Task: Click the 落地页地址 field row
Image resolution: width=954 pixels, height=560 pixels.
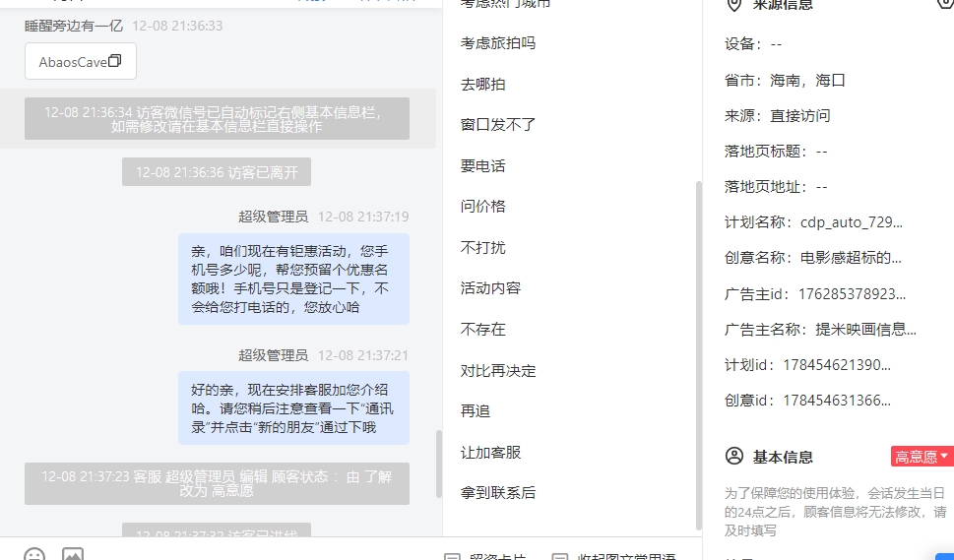Action: (776, 187)
